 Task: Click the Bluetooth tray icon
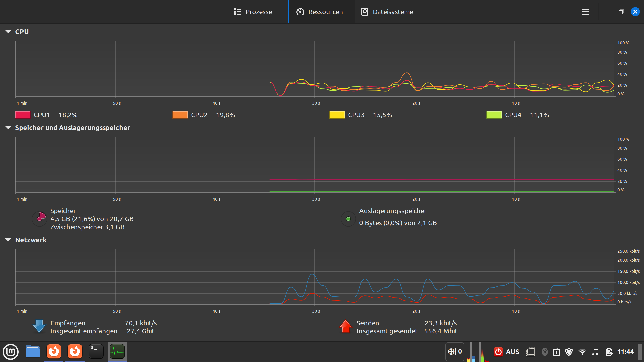coord(545,352)
